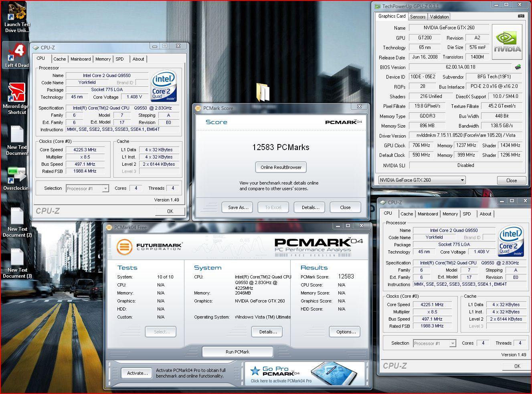This screenshot has width=532, height=394.
Task: Click GPU-Z BIOS save chip icon
Action: coord(518,67)
